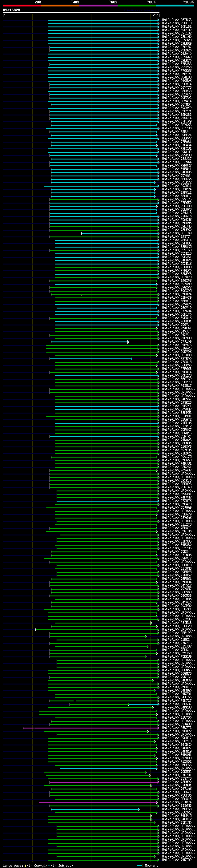Open hit UniRef100_A9PF18
This screenshot has height=868, width=197.
(177, 23)
